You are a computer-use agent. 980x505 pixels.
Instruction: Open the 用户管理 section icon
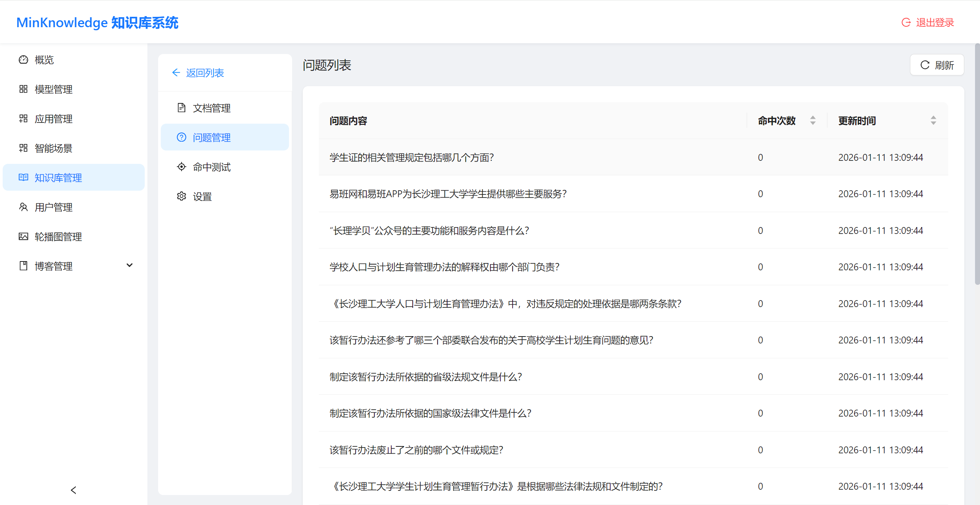coord(23,207)
